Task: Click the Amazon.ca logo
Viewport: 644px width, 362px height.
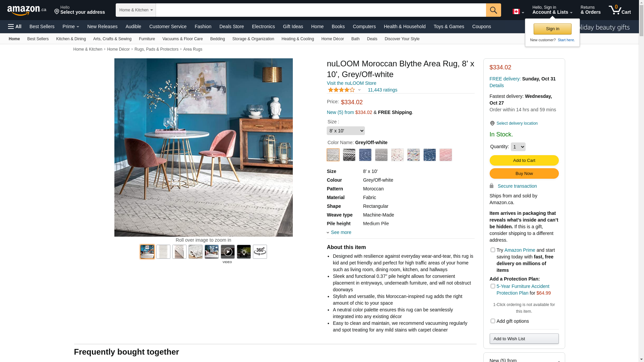Action: click(27, 10)
